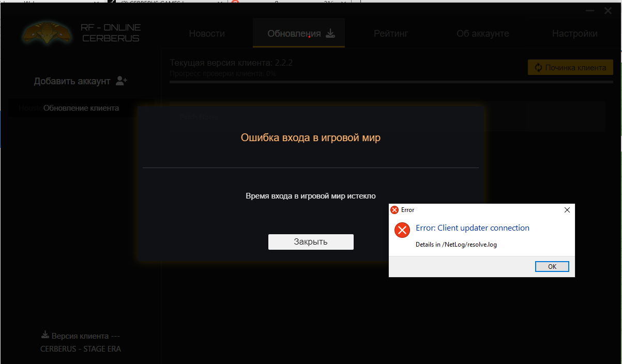Dismiss login error with Закрыть button
Image resolution: width=622 pixels, height=364 pixels.
pos(311,241)
